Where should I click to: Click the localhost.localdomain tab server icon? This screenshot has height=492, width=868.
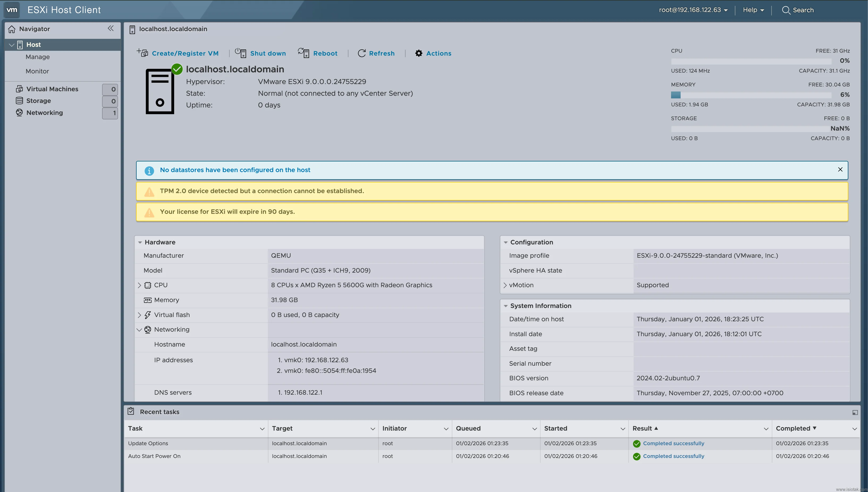pos(132,30)
